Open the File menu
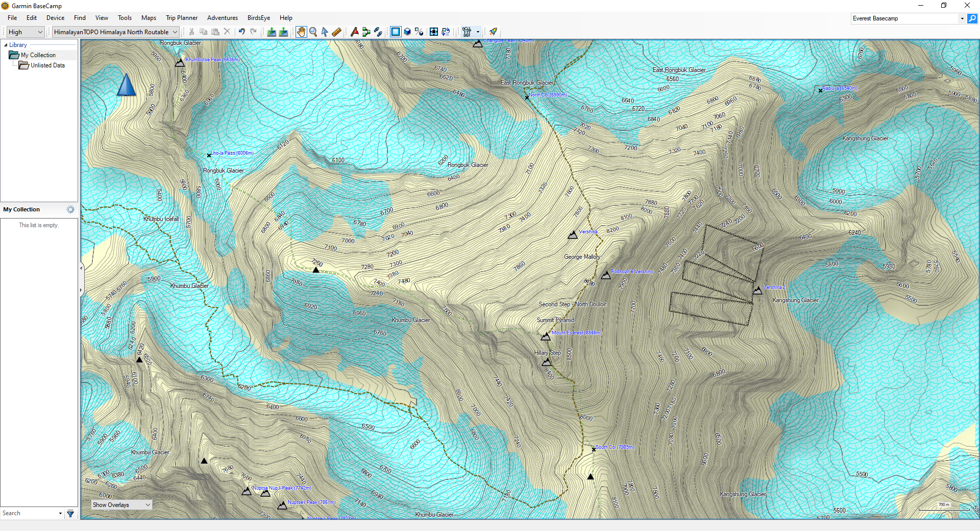Image resolution: width=980 pixels, height=531 pixels. pos(12,18)
